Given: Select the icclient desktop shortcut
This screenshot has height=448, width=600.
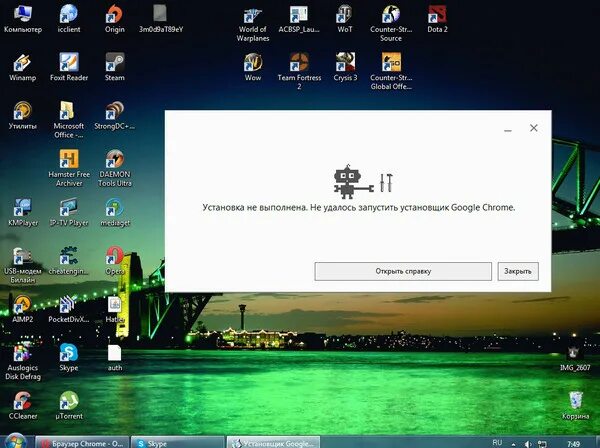Looking at the screenshot, I should [69, 18].
